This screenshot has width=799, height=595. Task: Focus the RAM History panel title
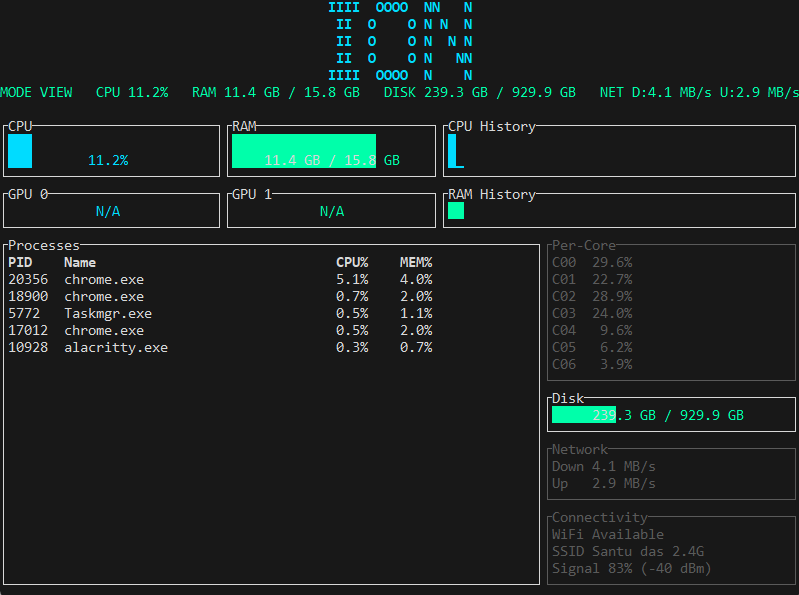tap(492, 195)
